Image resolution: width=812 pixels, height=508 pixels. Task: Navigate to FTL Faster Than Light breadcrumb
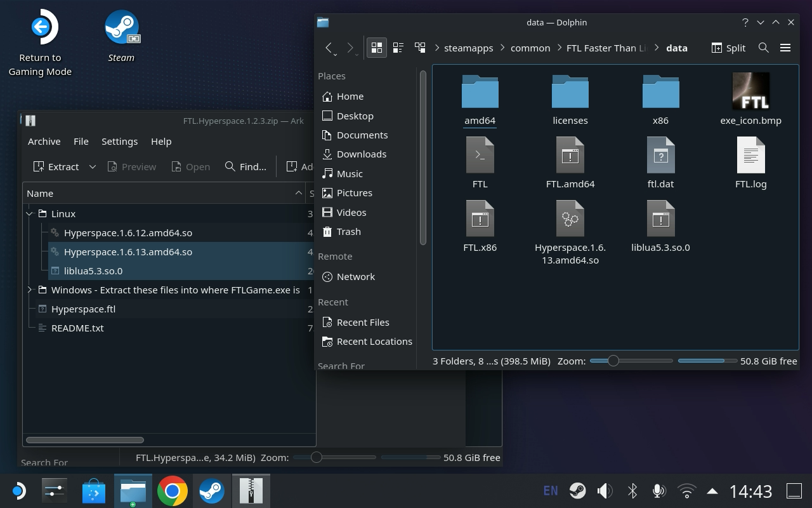606,48
